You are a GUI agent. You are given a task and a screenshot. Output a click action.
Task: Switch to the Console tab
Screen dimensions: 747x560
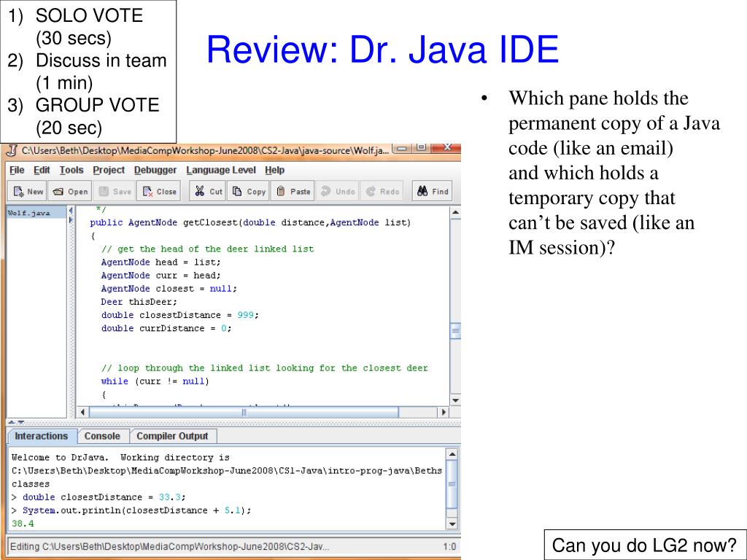102,436
